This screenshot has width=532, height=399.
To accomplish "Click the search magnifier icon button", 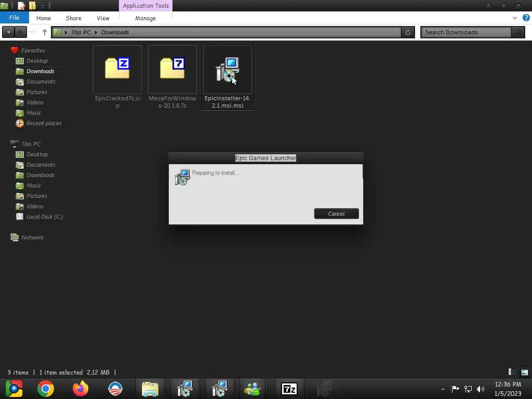I will (x=518, y=32).
